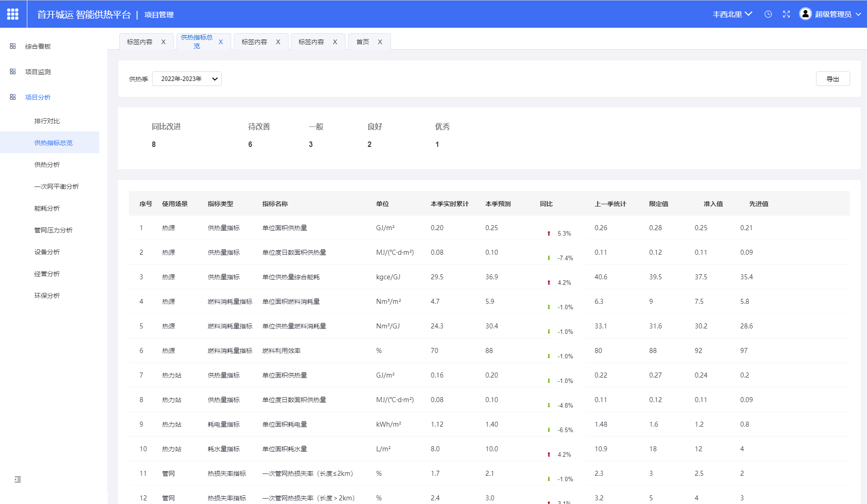Click the kgce/GJ unit cell
This screenshot has height=504, width=867.
(388, 277)
